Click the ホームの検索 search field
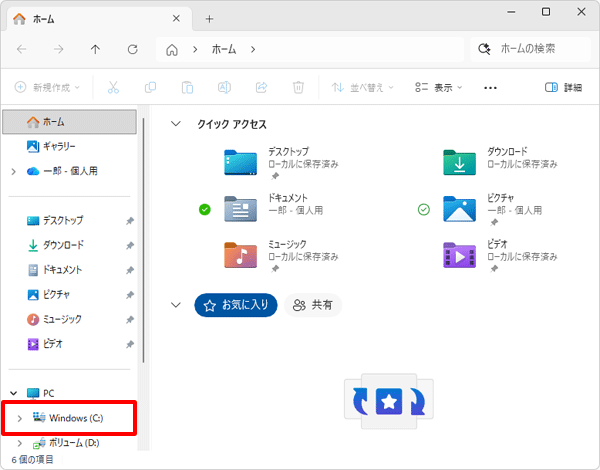The image size is (600, 470). click(530, 49)
